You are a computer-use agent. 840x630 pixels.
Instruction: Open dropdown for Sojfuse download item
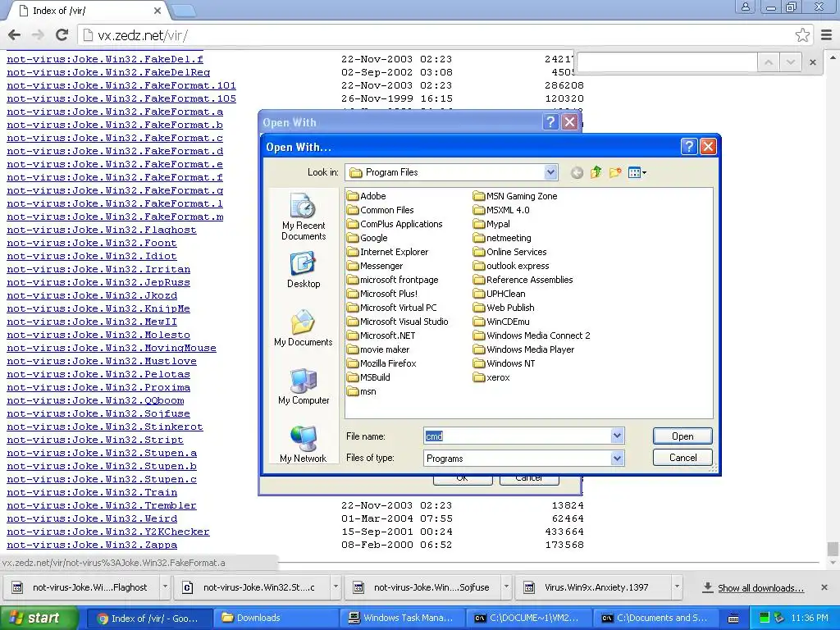tap(506, 587)
